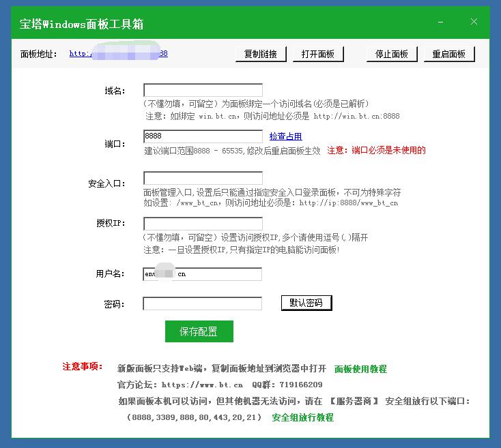Click the official forum URL https://www.bt.cn
Viewport: 501px width, 448px height.
pyautogui.click(x=202, y=385)
